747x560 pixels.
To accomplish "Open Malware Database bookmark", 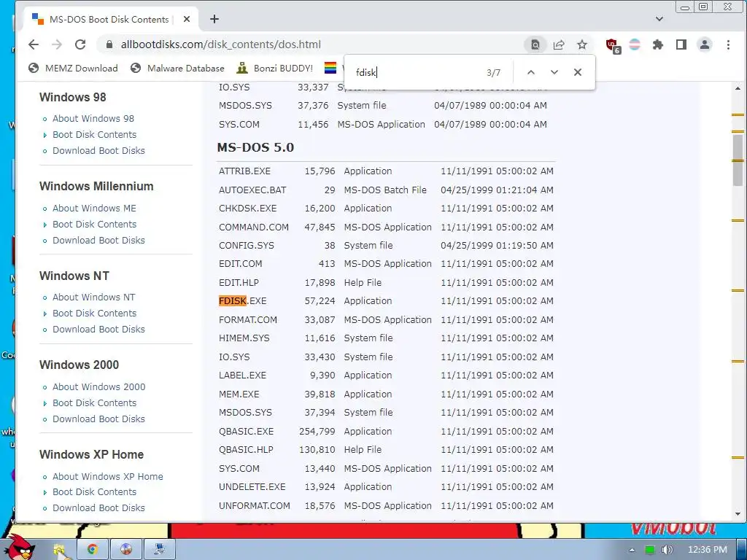I will pos(177,68).
